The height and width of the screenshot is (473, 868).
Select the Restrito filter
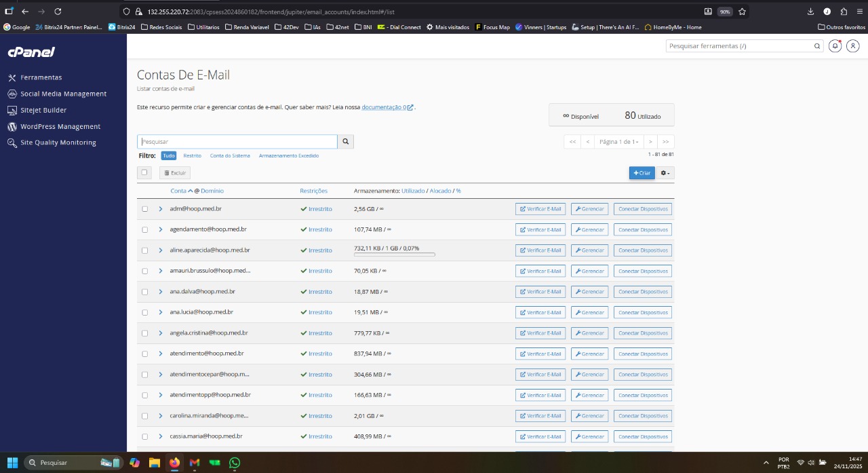tap(192, 155)
